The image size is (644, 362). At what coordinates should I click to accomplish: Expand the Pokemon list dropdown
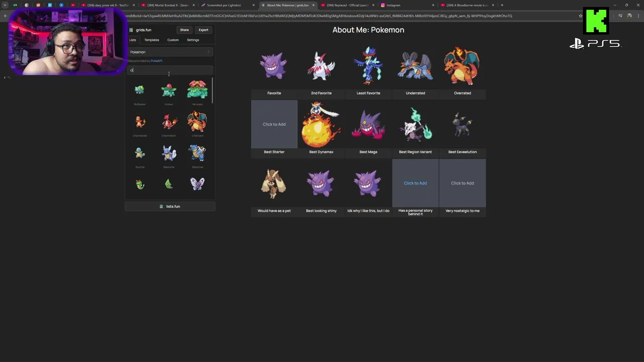pos(170,52)
